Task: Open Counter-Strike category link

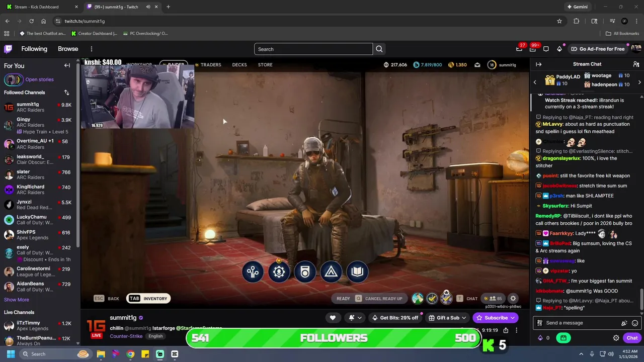Action: click(x=126, y=336)
